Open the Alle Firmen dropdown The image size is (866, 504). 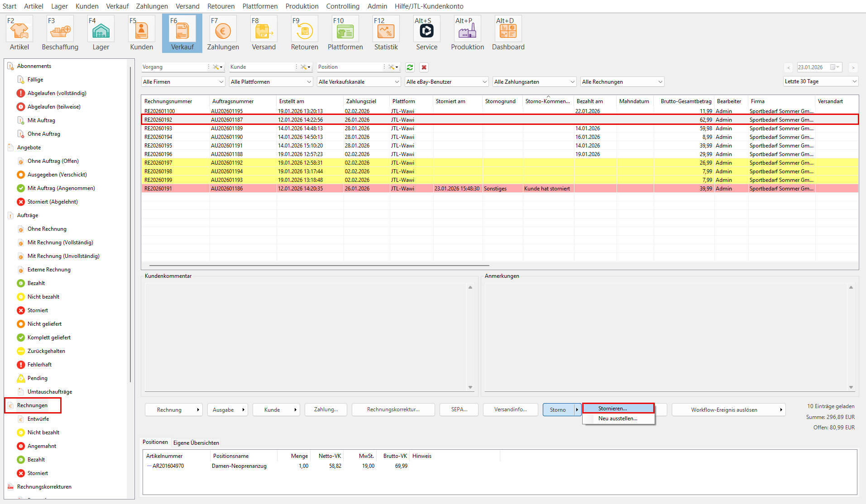(183, 82)
